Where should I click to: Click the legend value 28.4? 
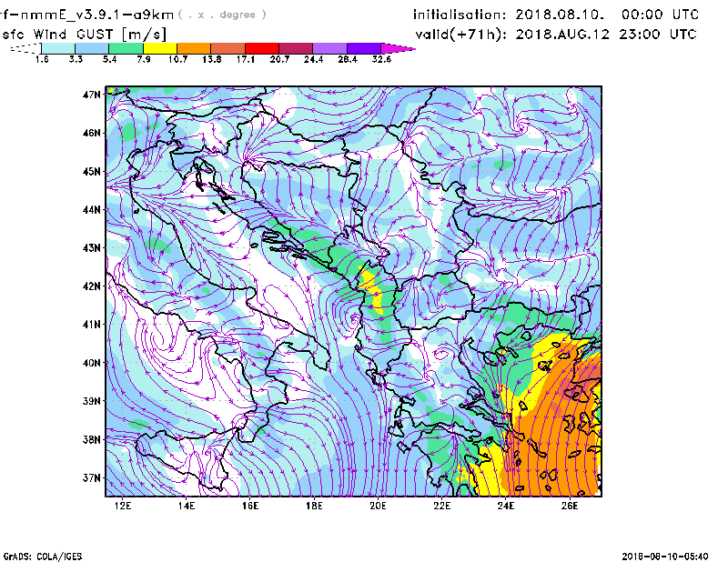(348, 59)
